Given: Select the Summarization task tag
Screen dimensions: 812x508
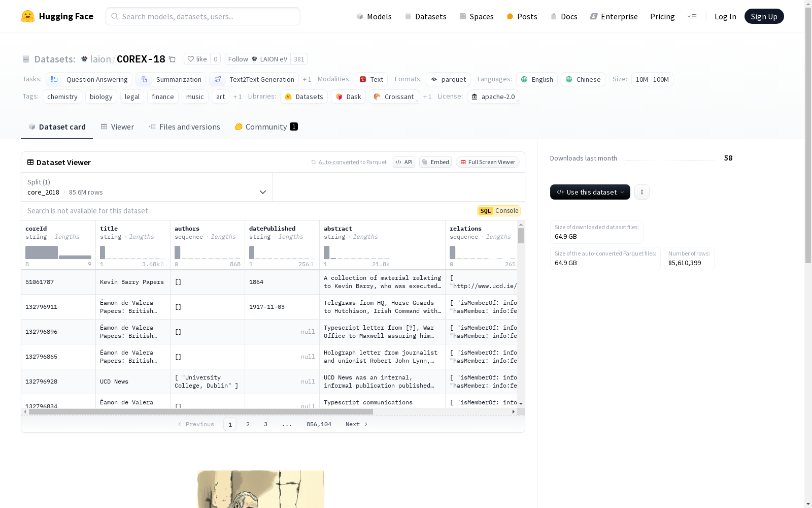Looking at the screenshot, I should [171, 79].
